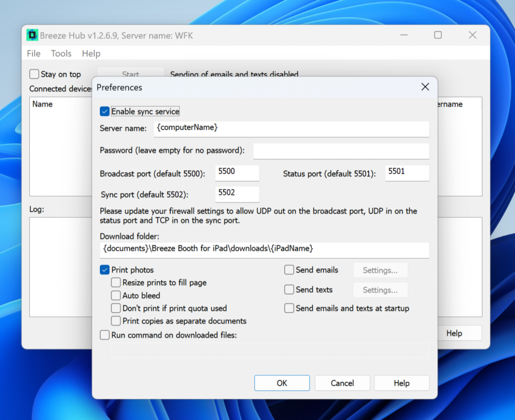Check the Send emails option
The width and height of the screenshot is (515, 420).
[289, 270]
